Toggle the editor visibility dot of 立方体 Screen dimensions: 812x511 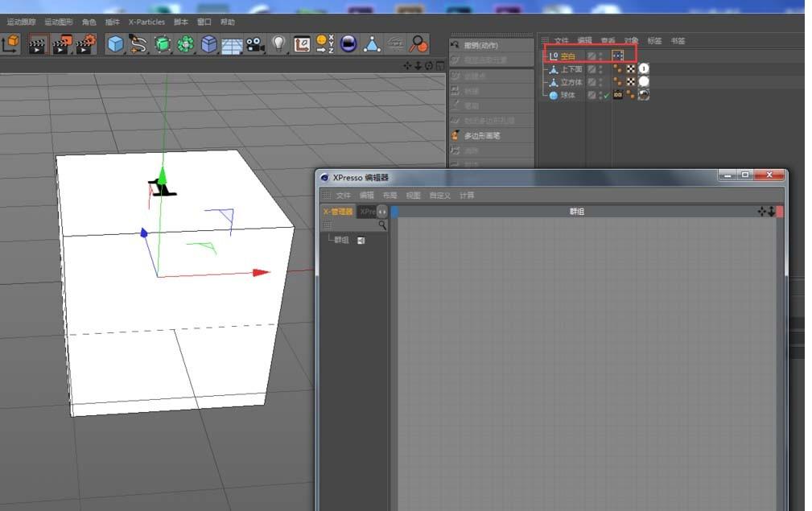[x=600, y=81]
